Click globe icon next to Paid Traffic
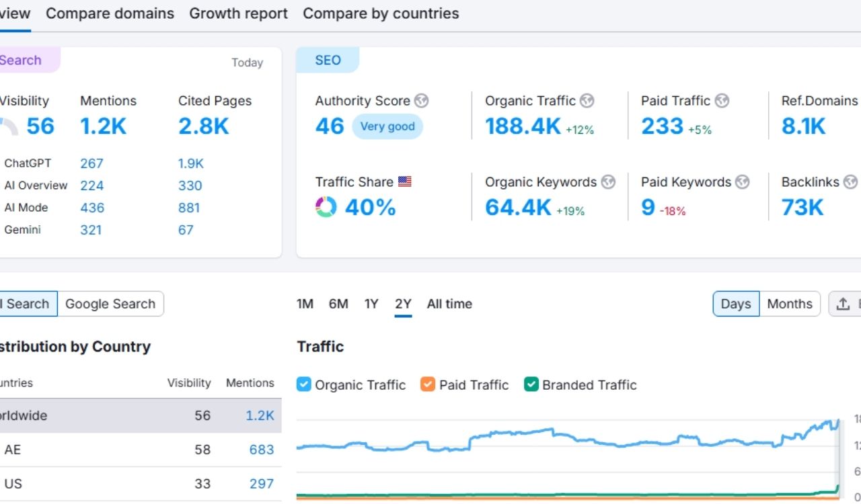The image size is (861, 504). 722,101
